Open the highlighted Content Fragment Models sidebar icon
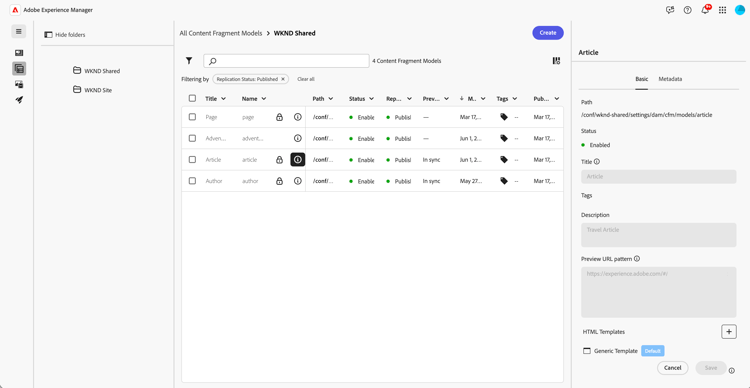This screenshot has height=388, width=750. (19, 69)
